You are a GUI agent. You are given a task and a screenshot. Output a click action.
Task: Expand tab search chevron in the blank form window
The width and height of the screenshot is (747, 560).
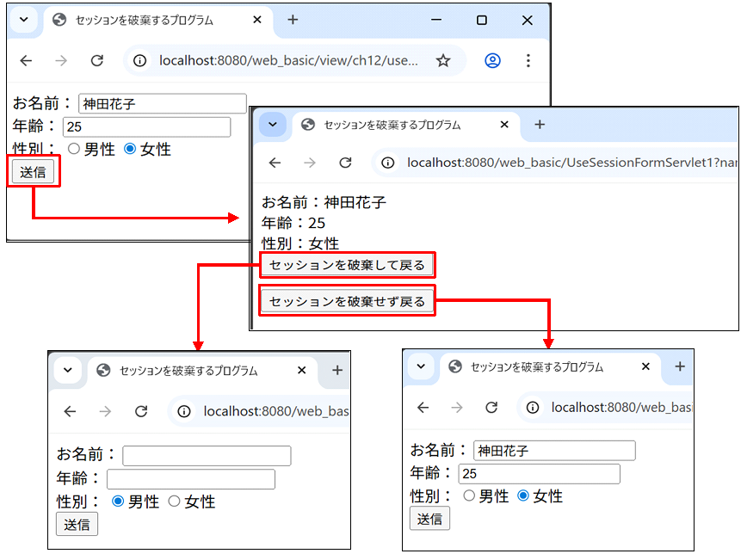(x=67, y=371)
